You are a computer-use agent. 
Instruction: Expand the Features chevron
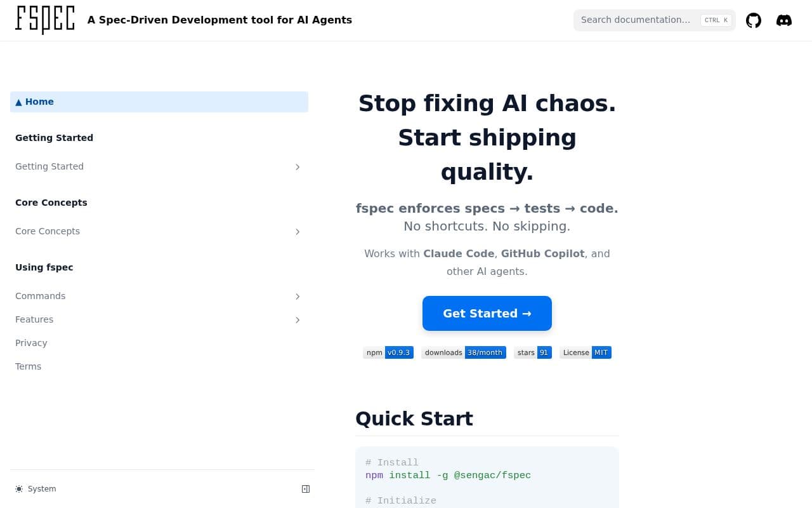[x=298, y=320]
